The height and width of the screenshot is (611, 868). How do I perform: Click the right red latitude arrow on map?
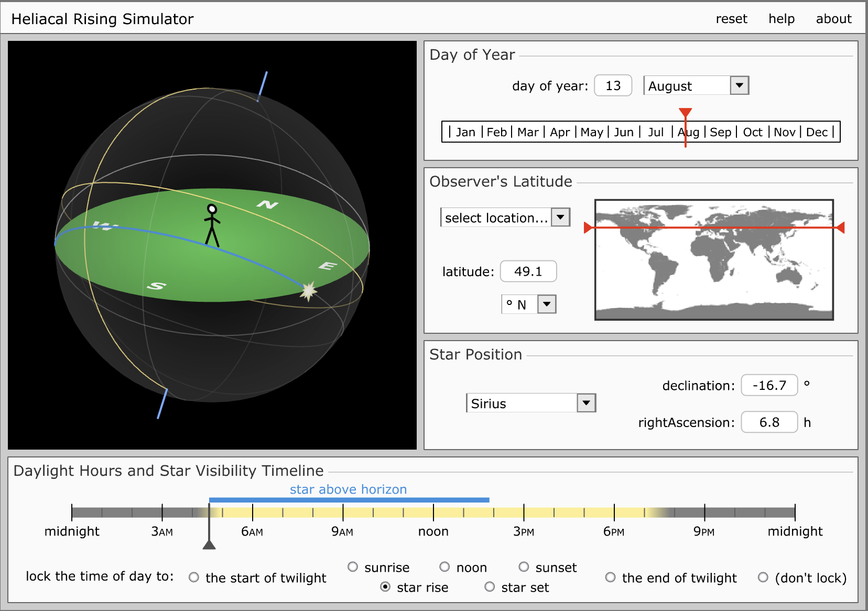point(840,227)
